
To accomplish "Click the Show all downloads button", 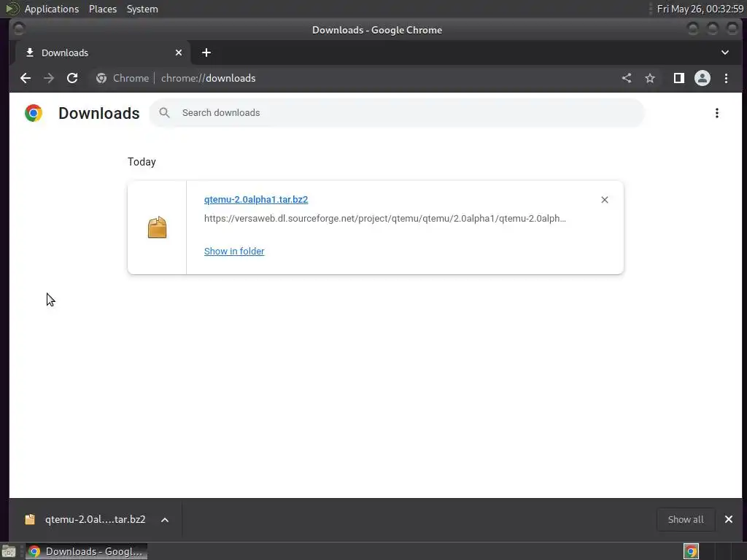I will click(686, 519).
